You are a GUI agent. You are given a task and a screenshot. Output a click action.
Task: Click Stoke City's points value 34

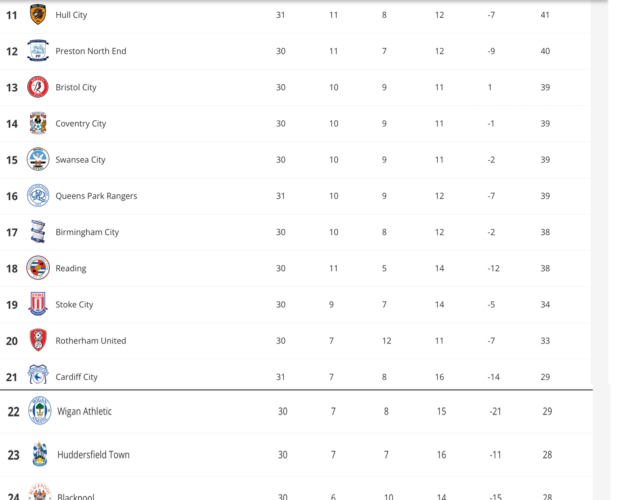click(546, 304)
